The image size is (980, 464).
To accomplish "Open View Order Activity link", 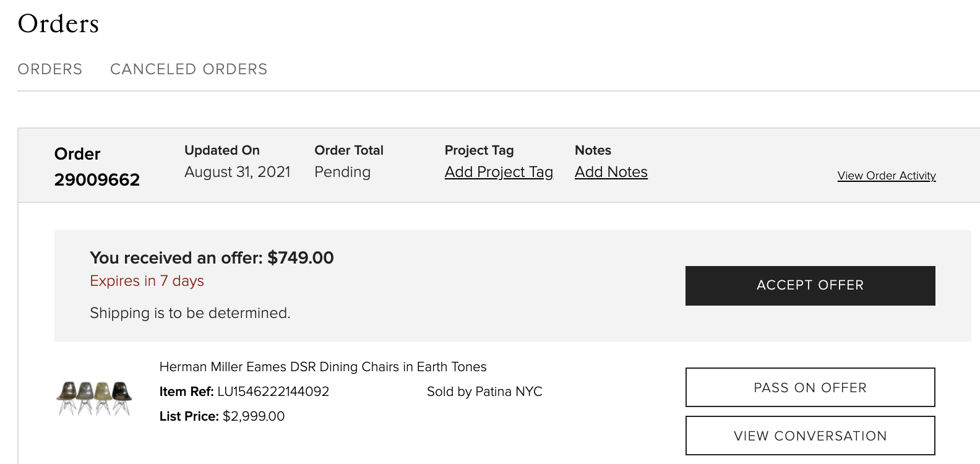I will tap(887, 176).
